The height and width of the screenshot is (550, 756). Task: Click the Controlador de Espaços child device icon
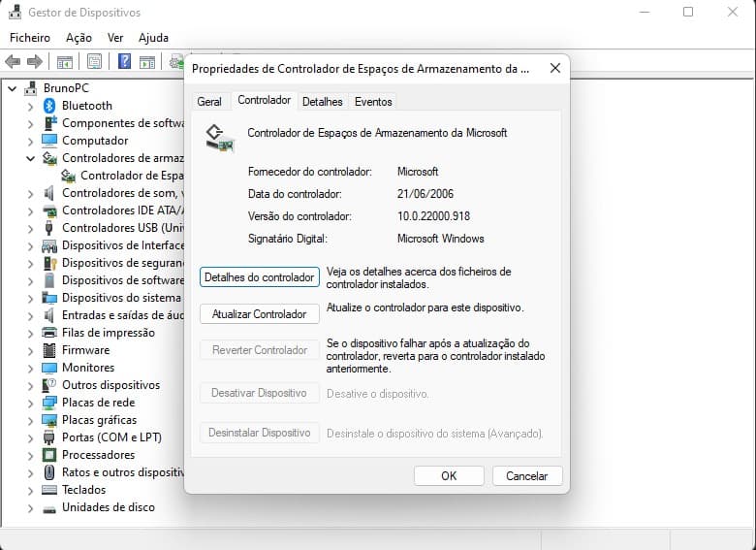pyautogui.click(x=68, y=176)
